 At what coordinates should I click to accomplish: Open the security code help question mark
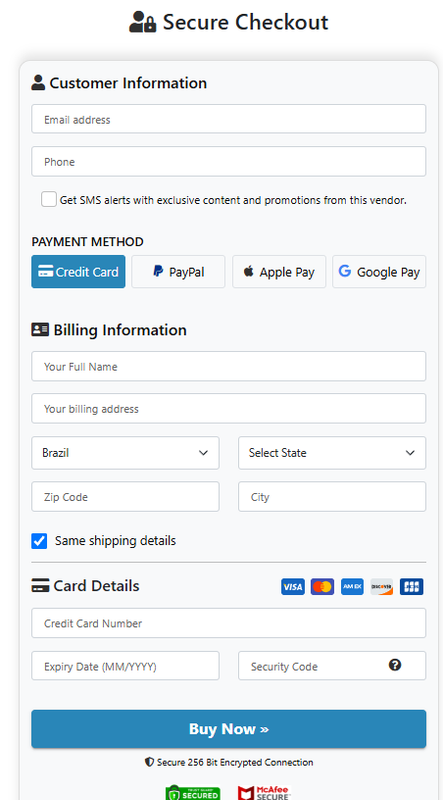pyautogui.click(x=395, y=665)
